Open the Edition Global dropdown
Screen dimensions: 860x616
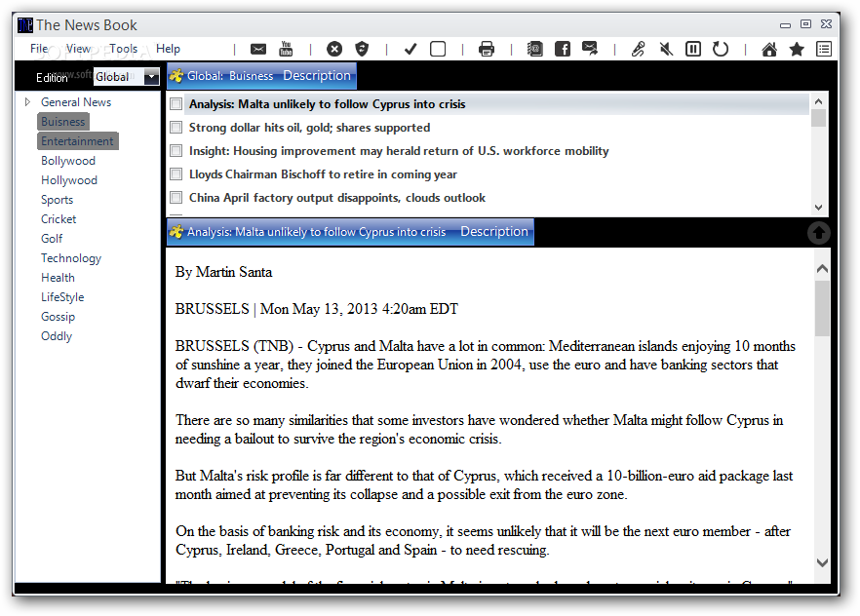[151, 77]
